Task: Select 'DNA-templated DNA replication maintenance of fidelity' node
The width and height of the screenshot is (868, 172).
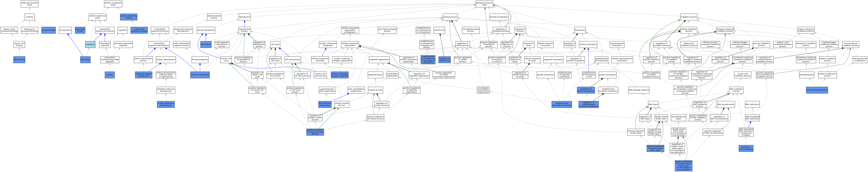Action: 746,132
